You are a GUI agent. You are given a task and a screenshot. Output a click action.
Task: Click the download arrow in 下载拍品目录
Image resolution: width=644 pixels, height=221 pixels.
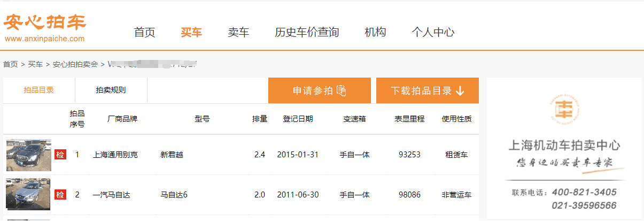pyautogui.click(x=460, y=91)
